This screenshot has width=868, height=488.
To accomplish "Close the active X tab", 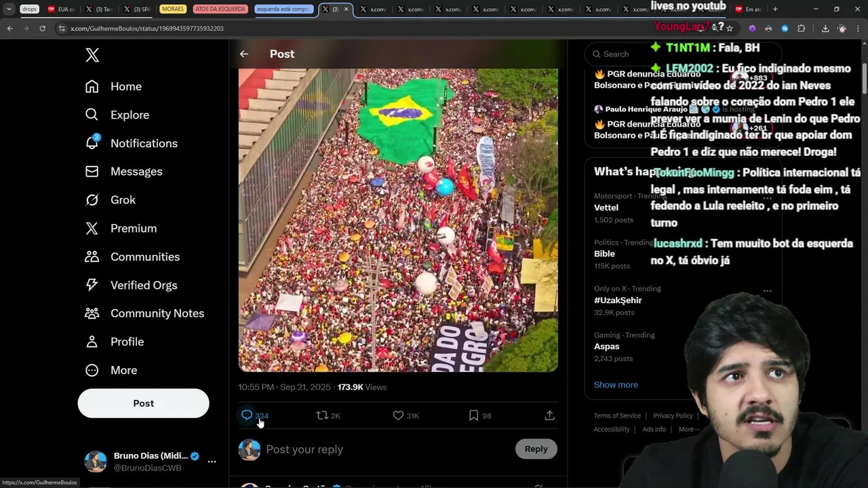I will (347, 9).
